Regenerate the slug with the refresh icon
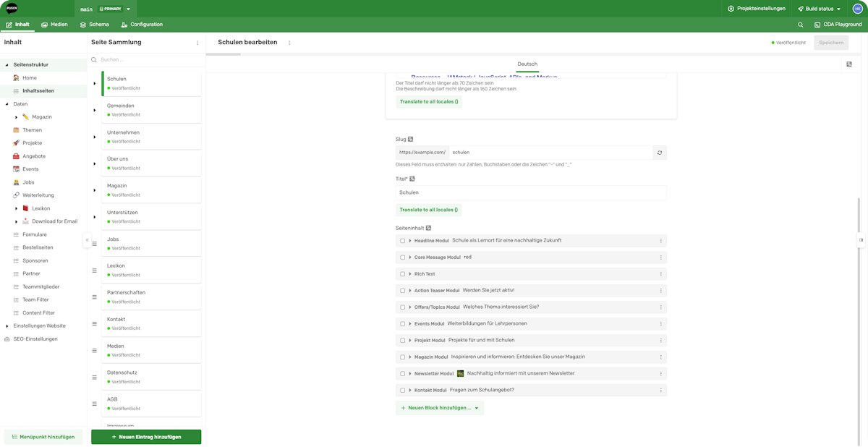The width and height of the screenshot is (868, 447). [659, 153]
